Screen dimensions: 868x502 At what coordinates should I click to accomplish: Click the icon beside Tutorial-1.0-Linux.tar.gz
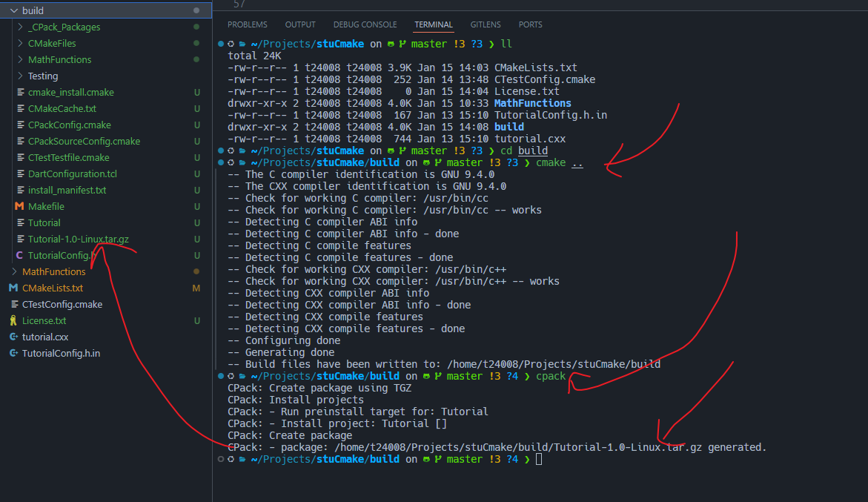point(20,239)
